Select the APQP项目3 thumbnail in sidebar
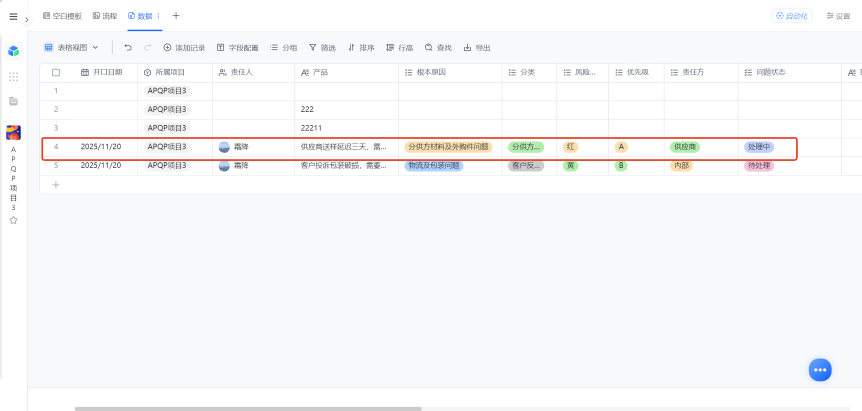 pyautogui.click(x=13, y=132)
